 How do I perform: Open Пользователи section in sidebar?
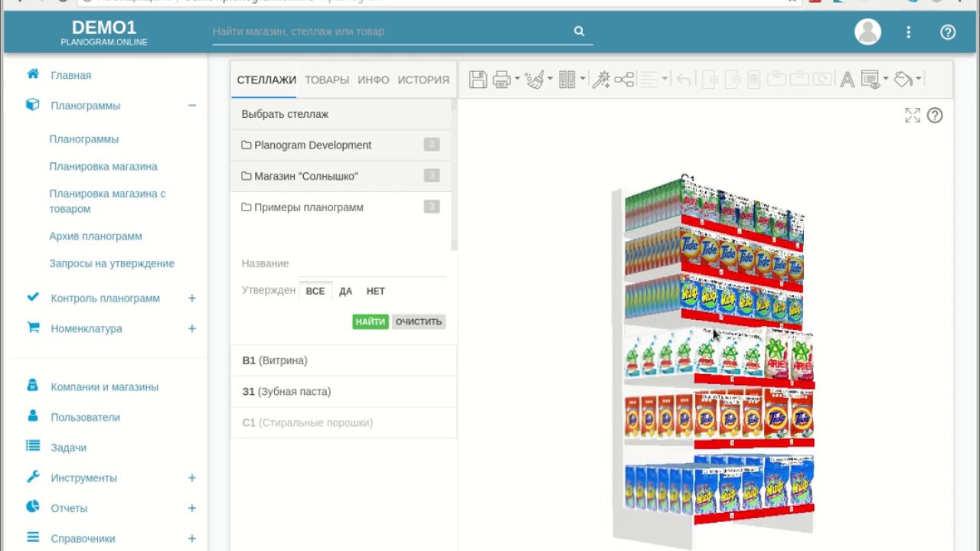85,417
